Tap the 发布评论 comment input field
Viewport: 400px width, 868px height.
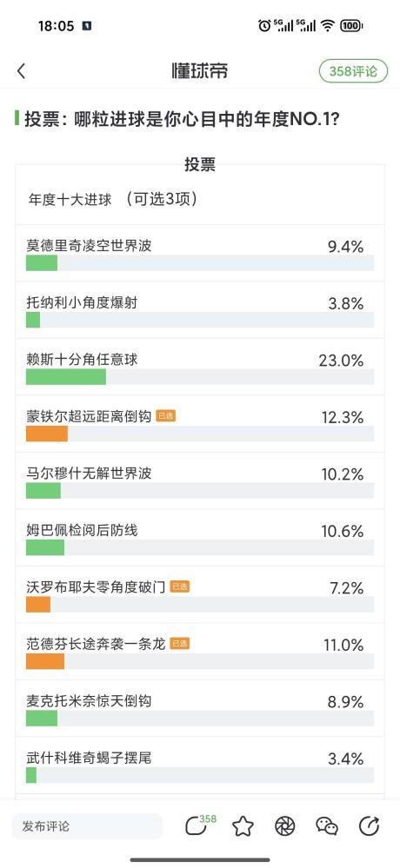click(88, 826)
